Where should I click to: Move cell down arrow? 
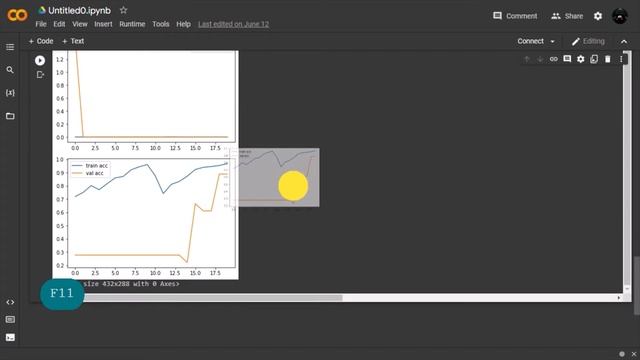pos(540,59)
